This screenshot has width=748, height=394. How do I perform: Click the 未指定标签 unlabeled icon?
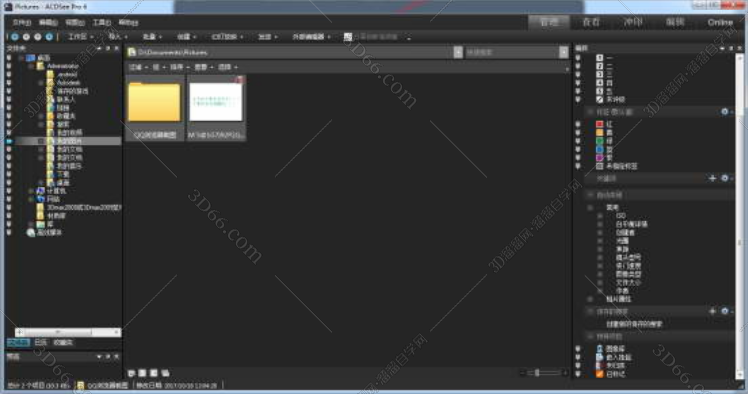600,166
